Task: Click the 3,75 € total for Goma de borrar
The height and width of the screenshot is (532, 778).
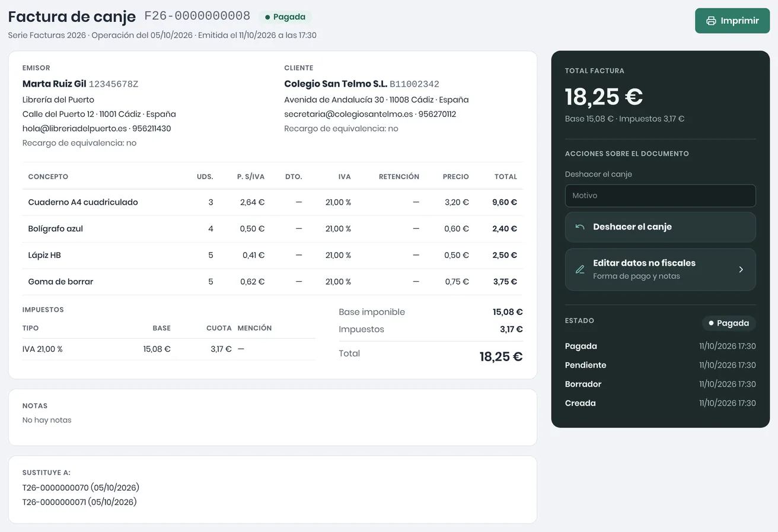Action: tap(505, 282)
